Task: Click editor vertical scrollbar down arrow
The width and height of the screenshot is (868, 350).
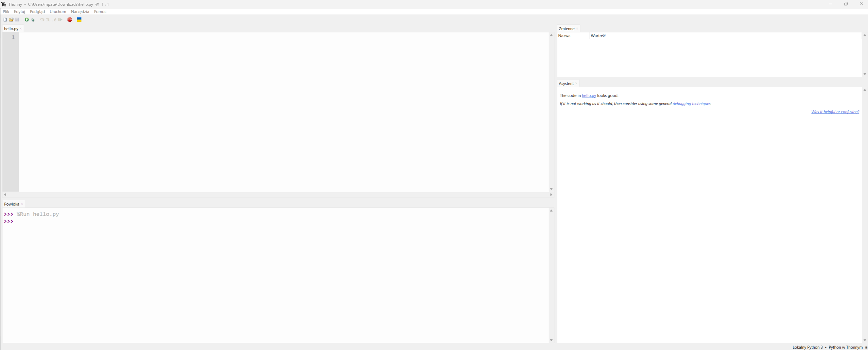Action: 551,189
